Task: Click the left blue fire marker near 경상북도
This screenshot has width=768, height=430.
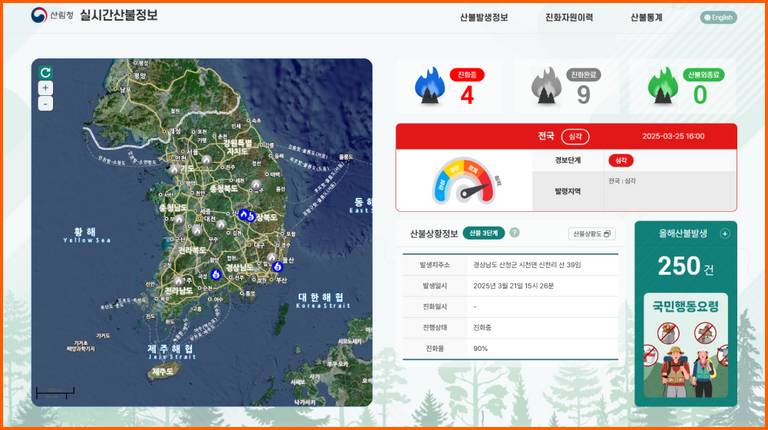Action: 243,214
